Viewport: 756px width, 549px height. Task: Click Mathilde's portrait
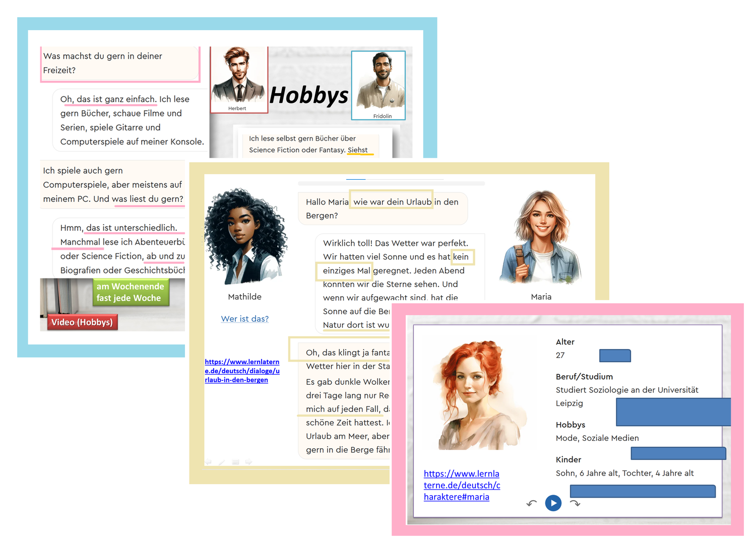coord(245,237)
